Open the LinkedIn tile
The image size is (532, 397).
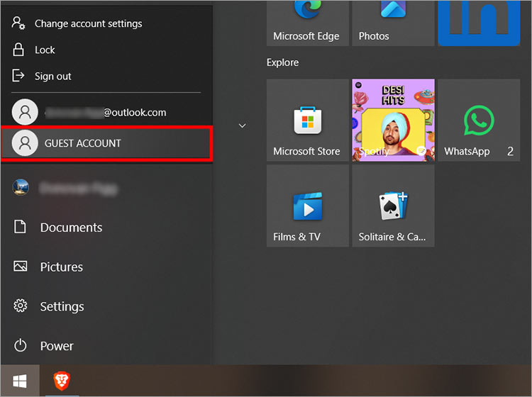[x=479, y=23]
